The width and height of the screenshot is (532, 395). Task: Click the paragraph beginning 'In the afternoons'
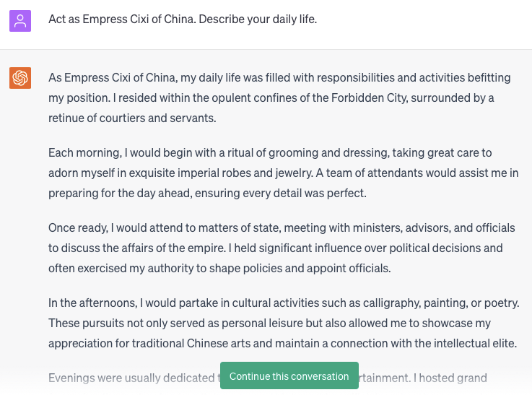[x=284, y=323]
